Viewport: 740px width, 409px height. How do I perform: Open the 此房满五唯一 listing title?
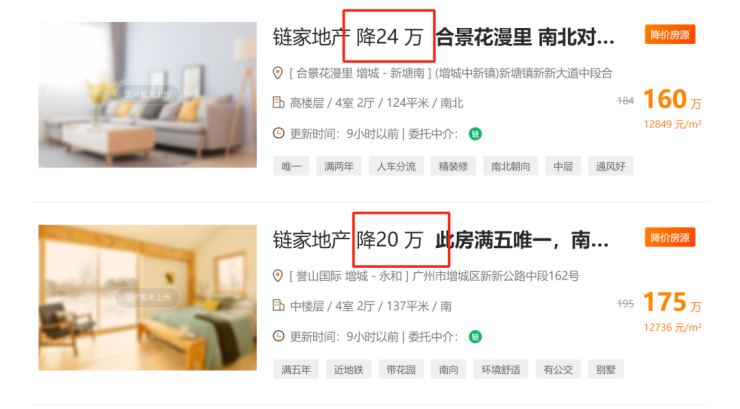(522, 240)
